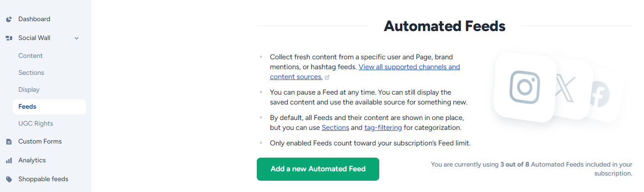Add a new Automated Feed
644x192 pixels.
coord(318,169)
